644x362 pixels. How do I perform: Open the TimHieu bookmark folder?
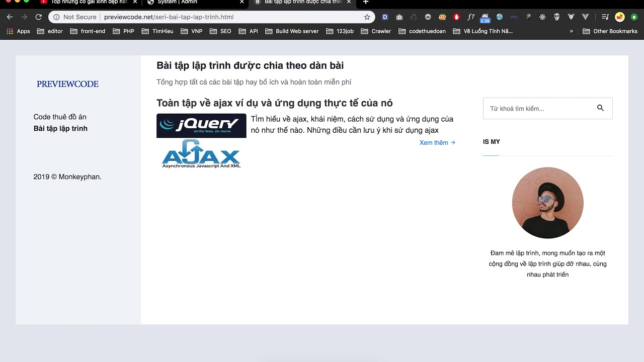click(158, 31)
